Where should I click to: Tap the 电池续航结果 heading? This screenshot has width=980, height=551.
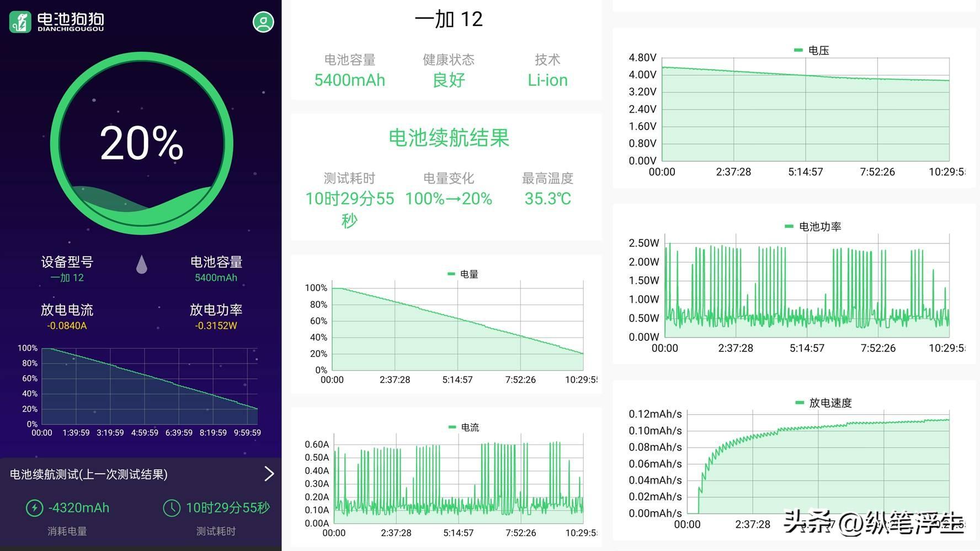(x=449, y=138)
